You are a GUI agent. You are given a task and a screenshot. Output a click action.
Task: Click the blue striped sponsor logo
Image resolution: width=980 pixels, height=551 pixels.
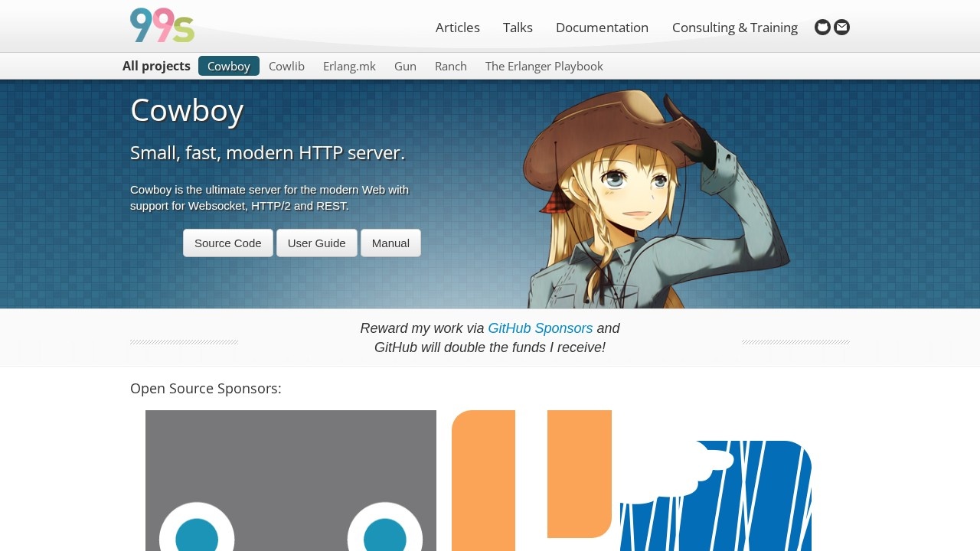[x=716, y=495]
